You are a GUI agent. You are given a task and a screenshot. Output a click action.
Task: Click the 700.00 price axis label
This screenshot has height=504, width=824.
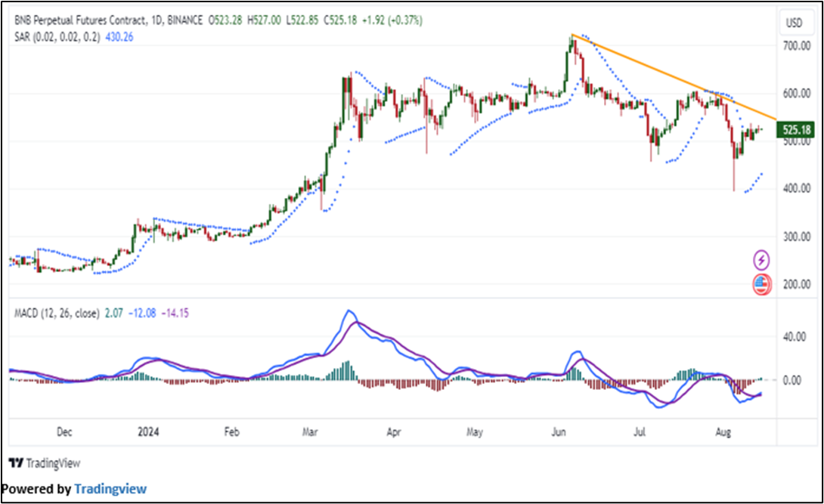pos(797,46)
